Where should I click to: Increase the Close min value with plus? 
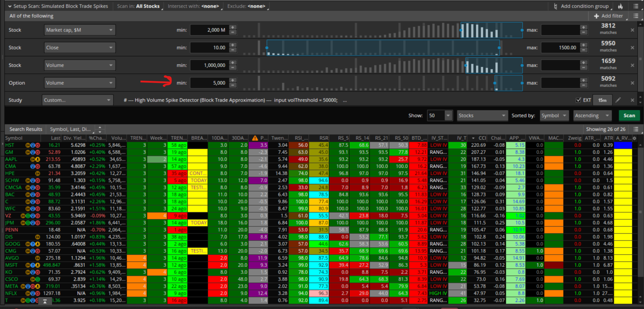[x=233, y=45]
